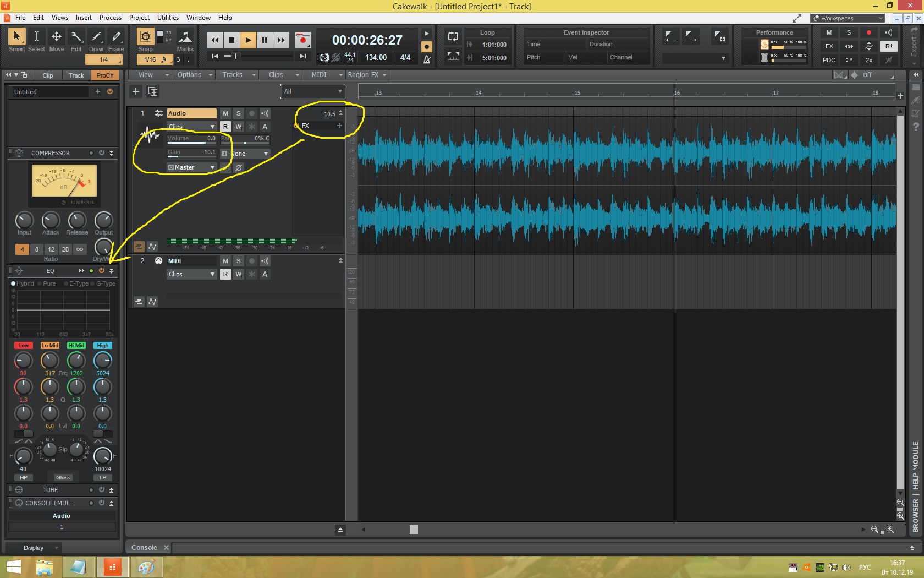Collapse the COMPRESSOR module

(x=112, y=153)
